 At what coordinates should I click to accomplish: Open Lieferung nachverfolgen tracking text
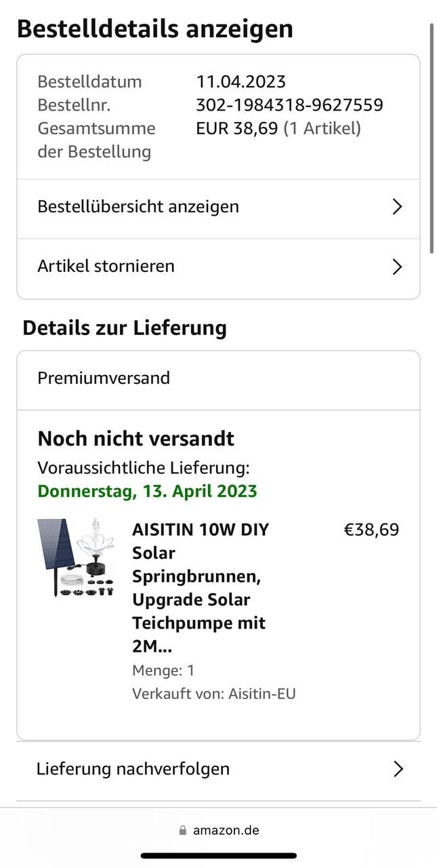(133, 769)
